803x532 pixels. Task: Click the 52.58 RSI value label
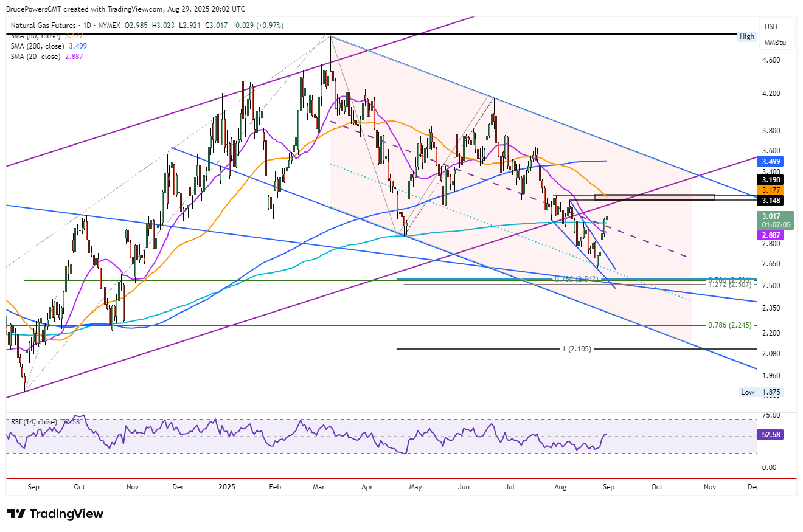771,435
